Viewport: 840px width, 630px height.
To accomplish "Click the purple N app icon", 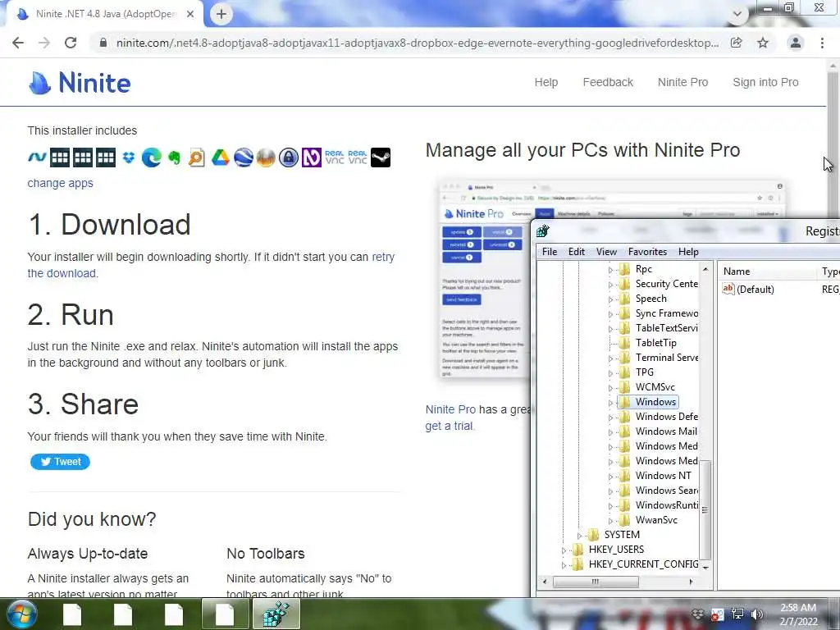I will point(311,157).
